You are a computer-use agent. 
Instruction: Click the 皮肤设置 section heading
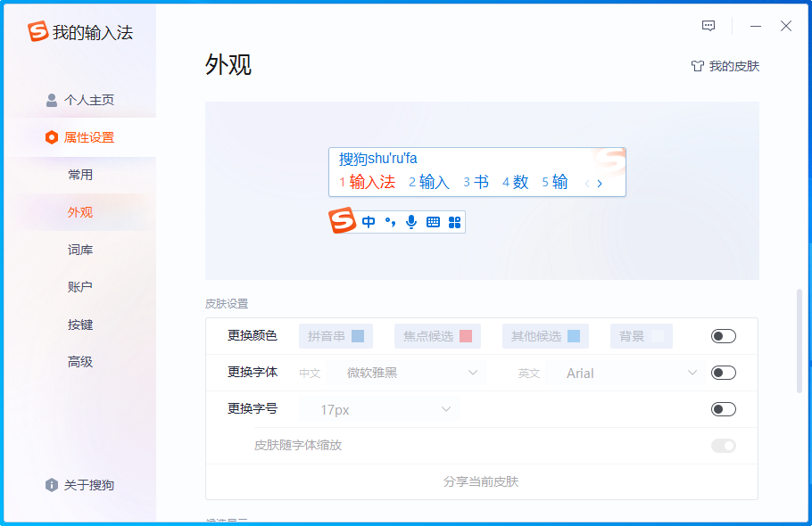[x=227, y=304]
